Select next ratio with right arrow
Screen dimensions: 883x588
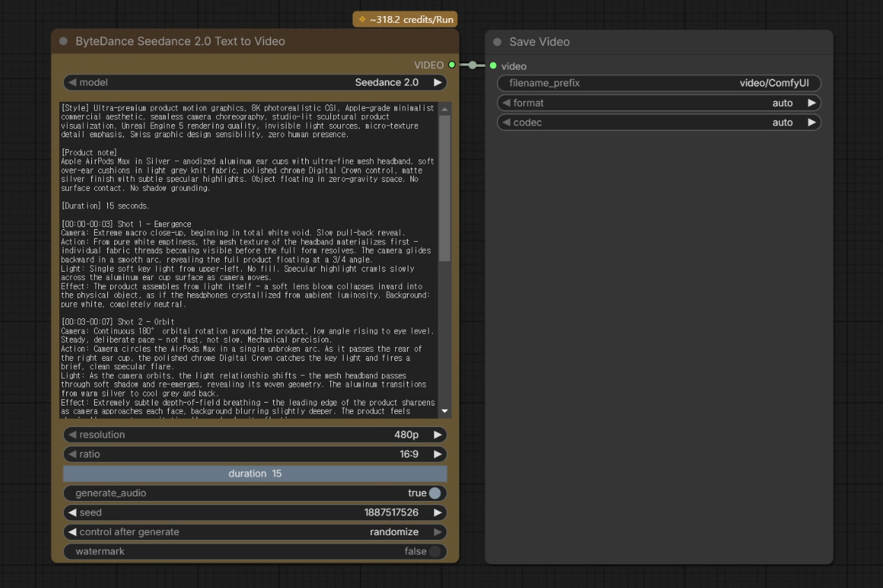coord(438,454)
